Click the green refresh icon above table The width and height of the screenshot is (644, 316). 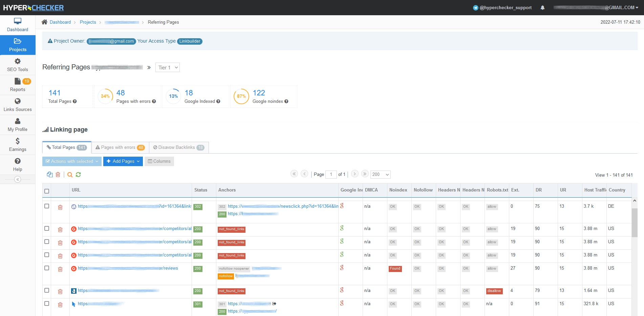coord(78,175)
